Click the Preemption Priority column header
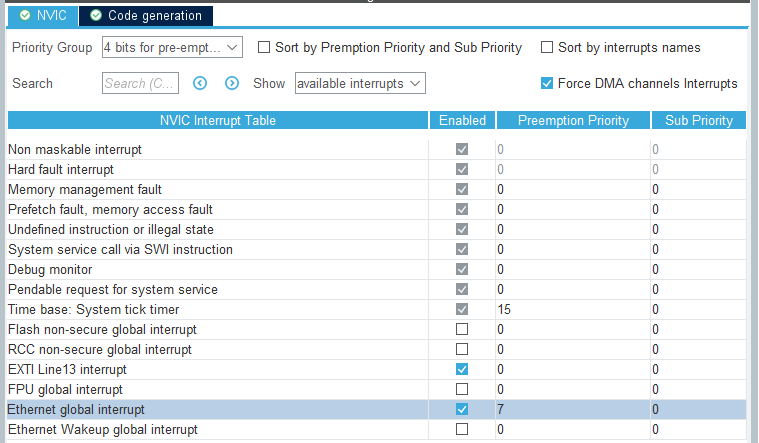Screen dimensions: 759x443 tap(573, 120)
